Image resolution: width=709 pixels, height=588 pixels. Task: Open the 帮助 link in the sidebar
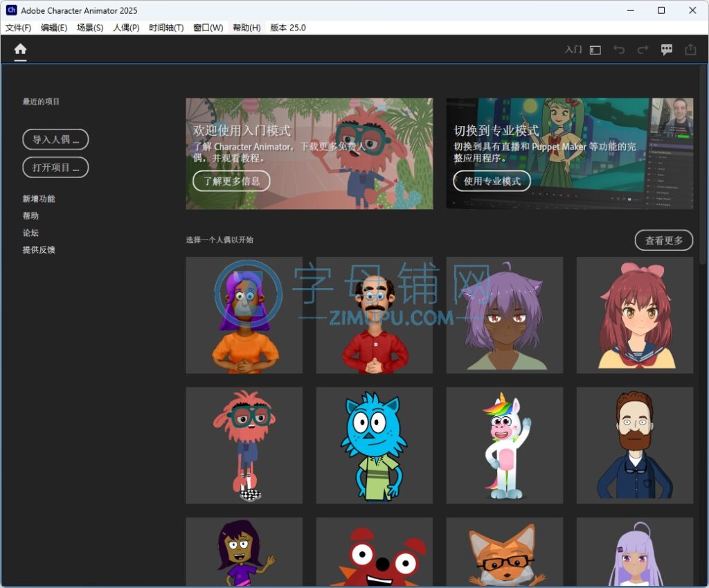(30, 216)
